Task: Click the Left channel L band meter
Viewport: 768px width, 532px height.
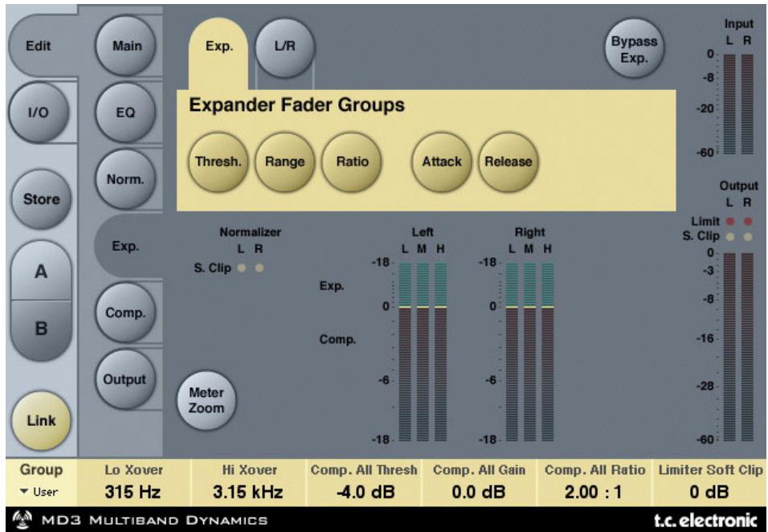Action: pos(405,352)
